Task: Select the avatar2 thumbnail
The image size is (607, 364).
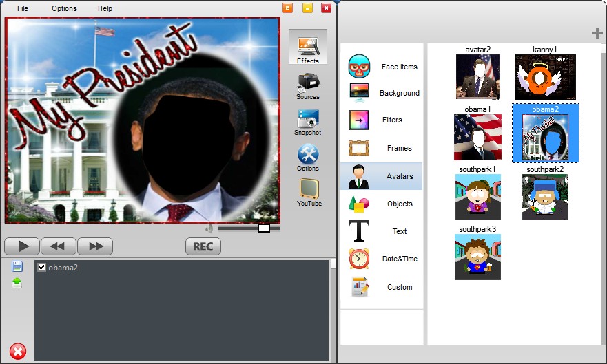Action: [x=477, y=76]
